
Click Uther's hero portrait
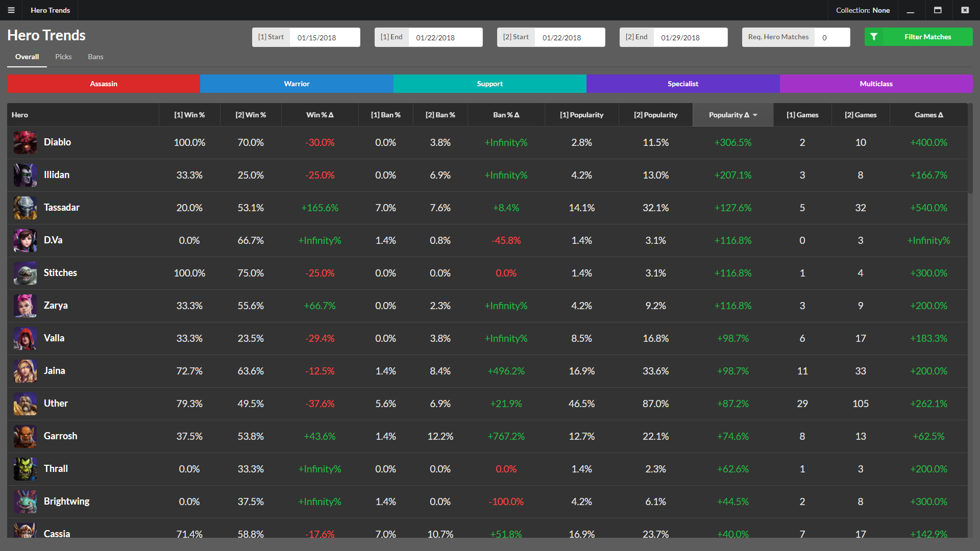click(x=25, y=404)
